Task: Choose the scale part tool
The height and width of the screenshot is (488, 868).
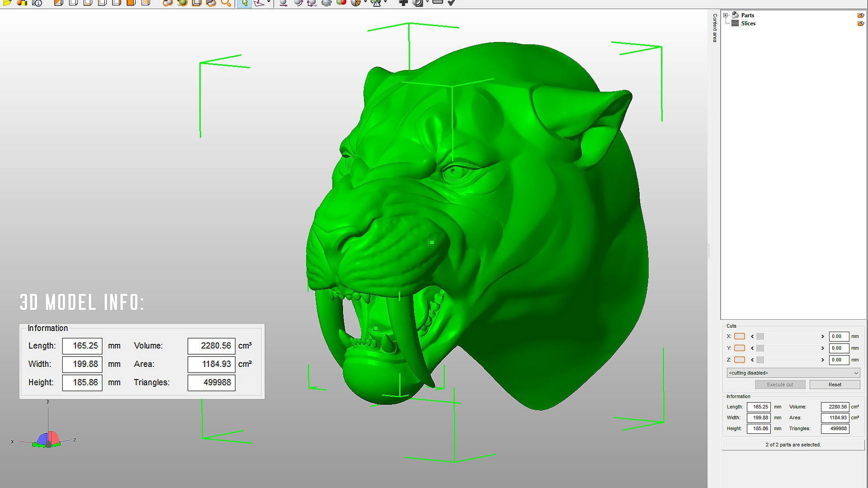Action: point(312,3)
